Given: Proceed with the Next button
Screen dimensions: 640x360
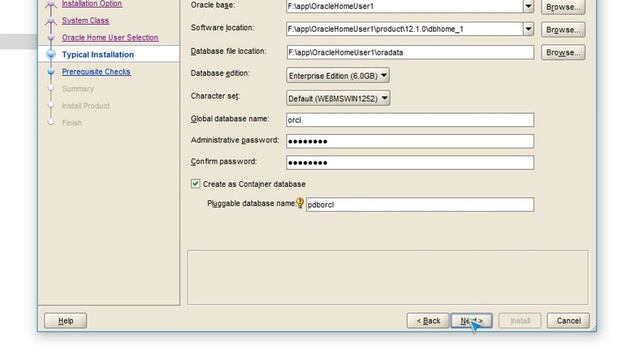Looking at the screenshot, I should click(x=471, y=321).
